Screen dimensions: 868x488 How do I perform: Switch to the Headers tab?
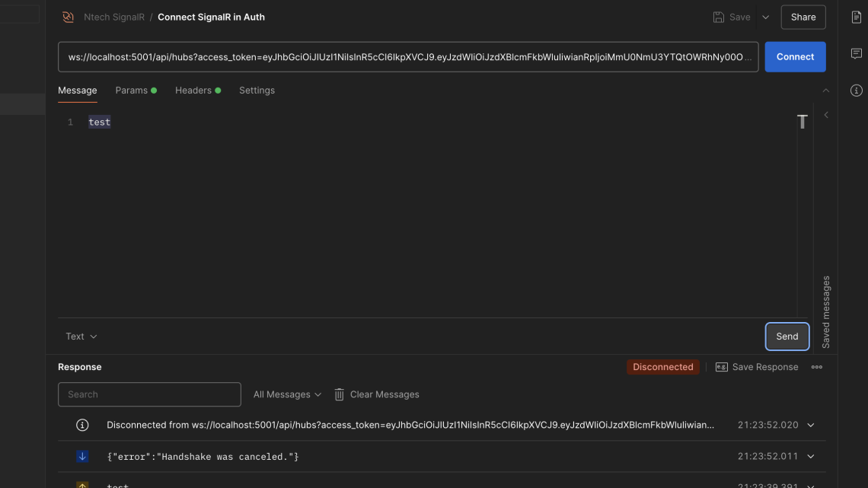click(x=198, y=90)
